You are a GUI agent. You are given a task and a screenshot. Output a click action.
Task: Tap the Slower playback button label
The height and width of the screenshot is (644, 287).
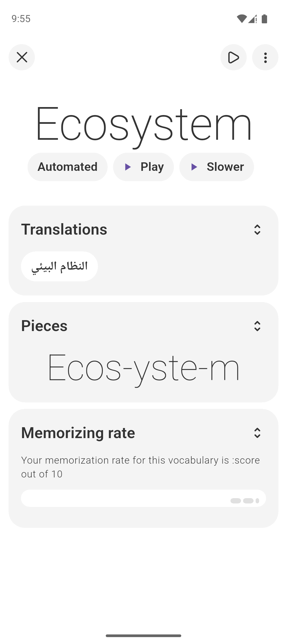click(225, 167)
